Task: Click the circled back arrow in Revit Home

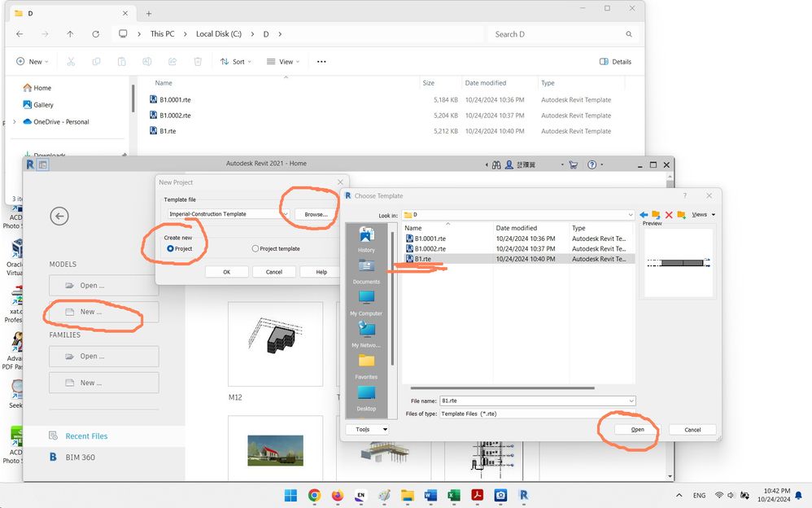Action: [x=59, y=217]
